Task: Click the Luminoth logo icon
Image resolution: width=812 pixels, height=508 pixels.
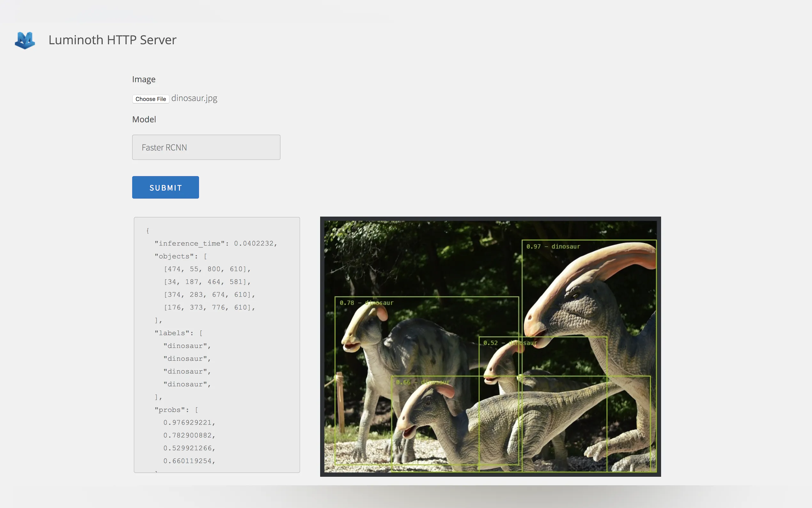Action: click(x=25, y=40)
